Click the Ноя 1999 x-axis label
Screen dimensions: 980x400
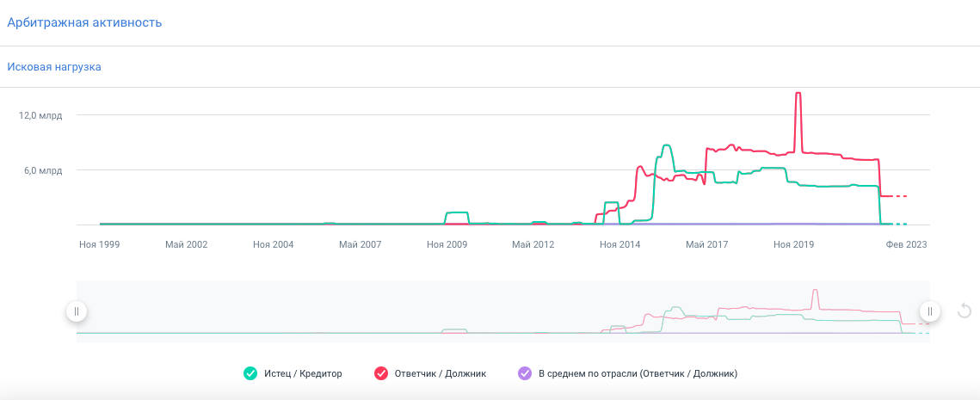[x=99, y=244]
